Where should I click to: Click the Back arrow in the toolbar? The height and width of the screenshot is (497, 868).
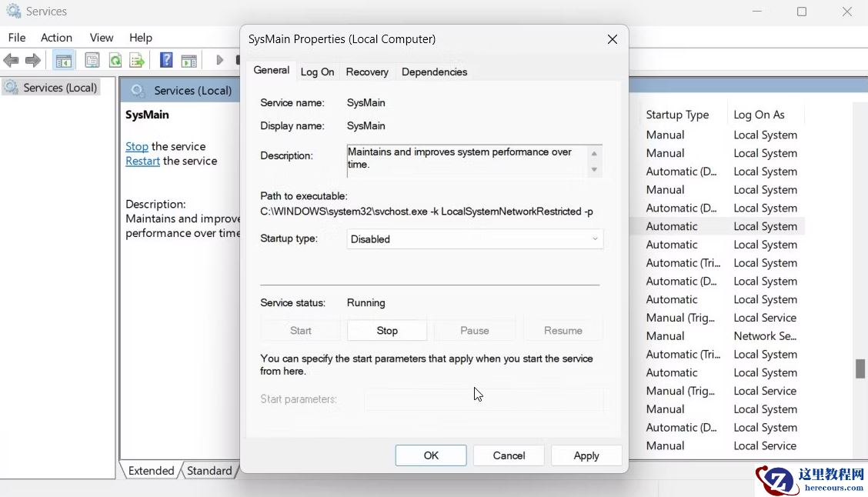[x=11, y=60]
